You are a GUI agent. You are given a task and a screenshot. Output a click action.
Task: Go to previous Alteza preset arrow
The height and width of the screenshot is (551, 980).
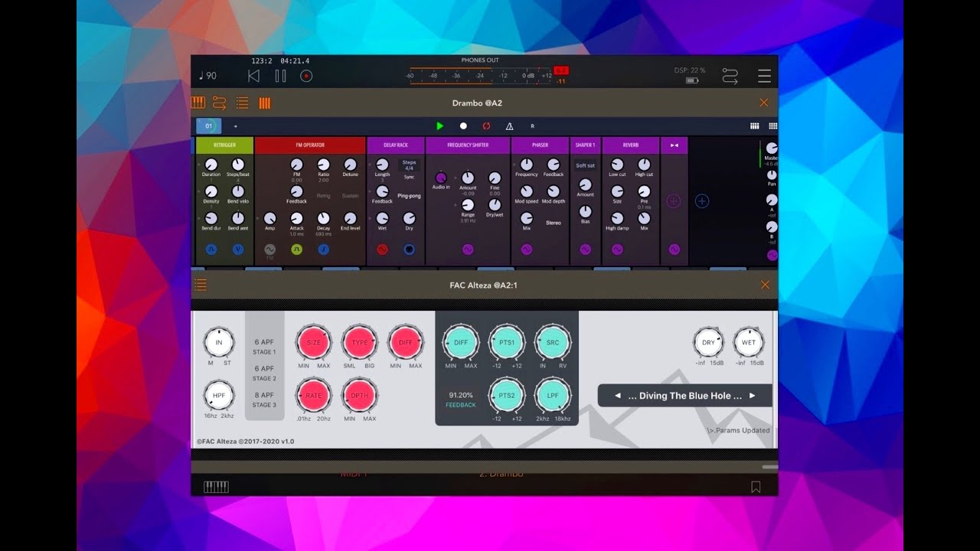tap(618, 396)
